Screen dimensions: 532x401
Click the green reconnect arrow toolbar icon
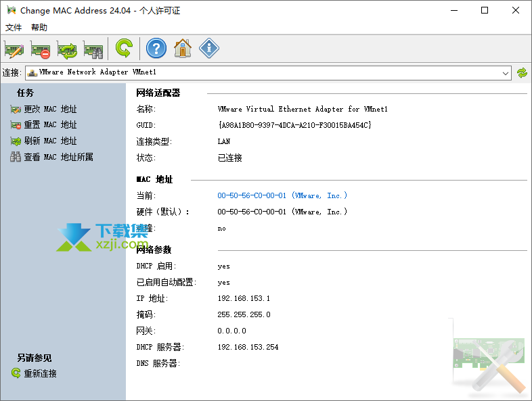(124, 48)
